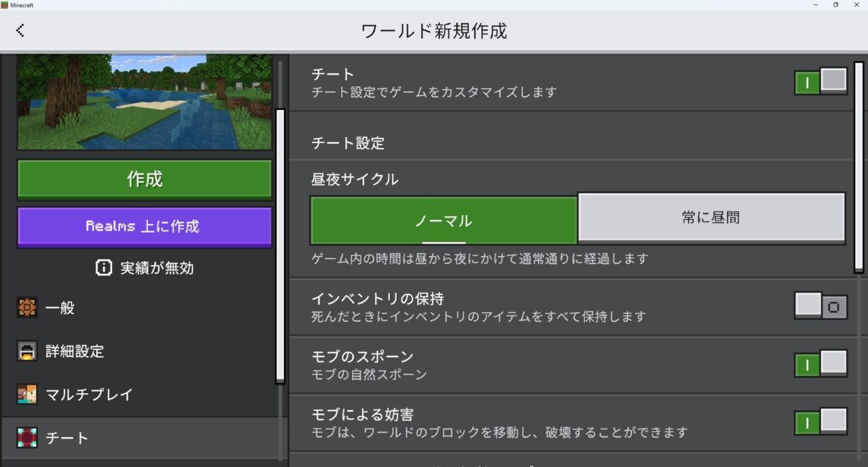
Task: Click the 一般 gear icon in sidebar
Action: click(x=27, y=307)
